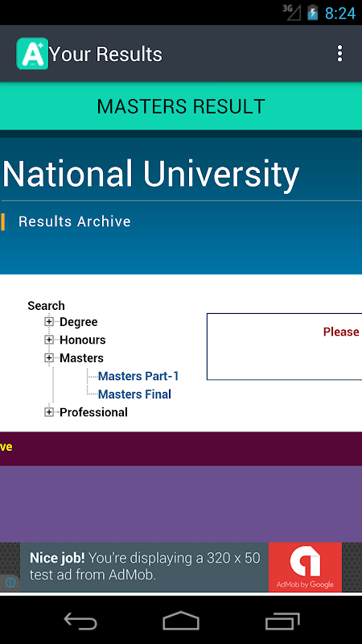This screenshot has height=644, width=362.
Task: Open the Masters Final link
Action: tap(134, 394)
